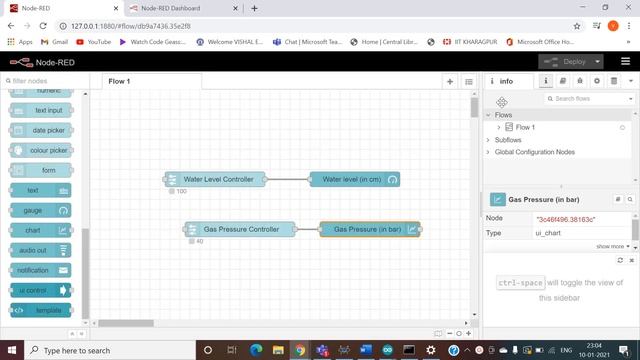Select the text input palette node
Screen dimensions: 640x360
click(41, 110)
